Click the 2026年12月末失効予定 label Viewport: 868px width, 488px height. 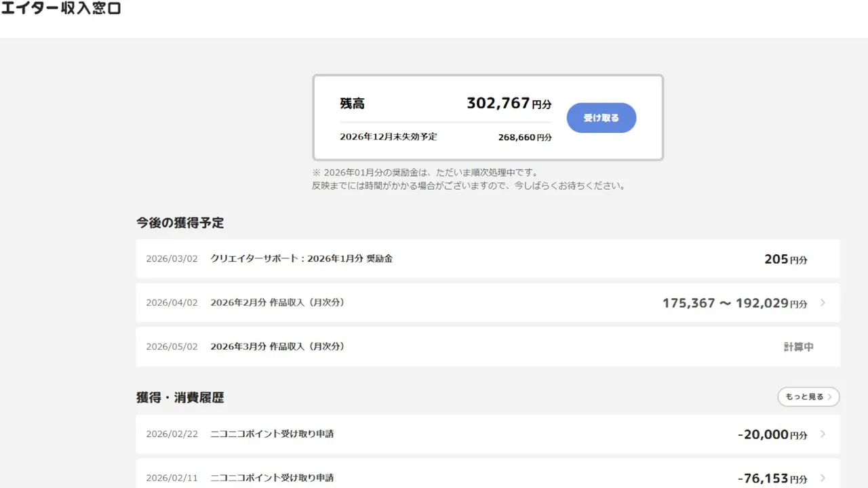[388, 137]
